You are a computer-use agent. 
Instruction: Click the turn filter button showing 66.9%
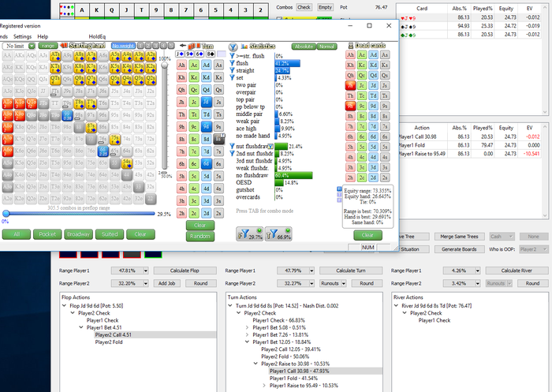point(278,234)
